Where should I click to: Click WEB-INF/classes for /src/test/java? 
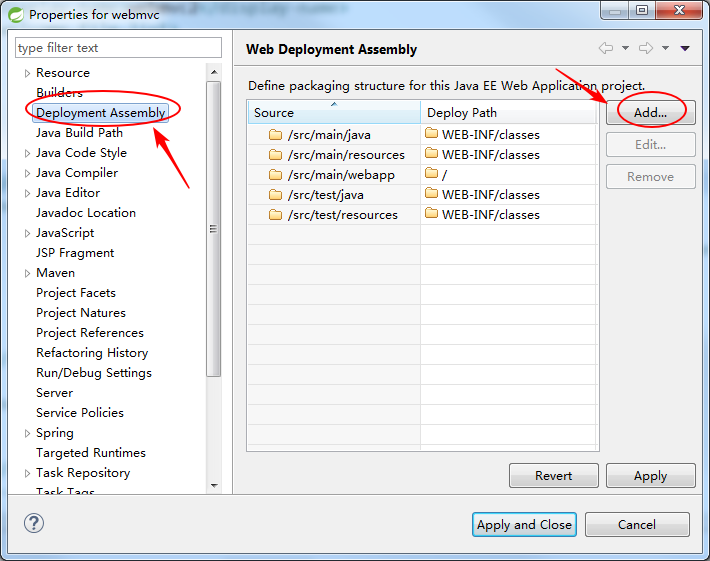(491, 195)
